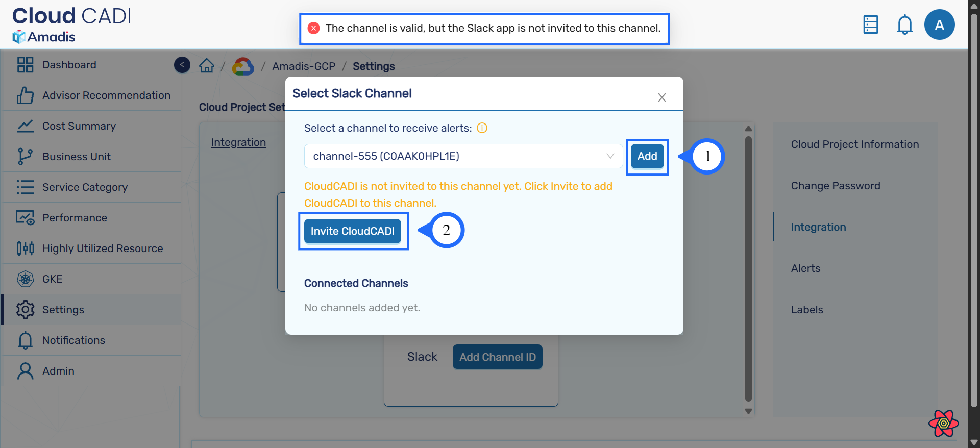This screenshot has width=980, height=448.
Task: Open the user avatar profile menu
Action: 939,24
